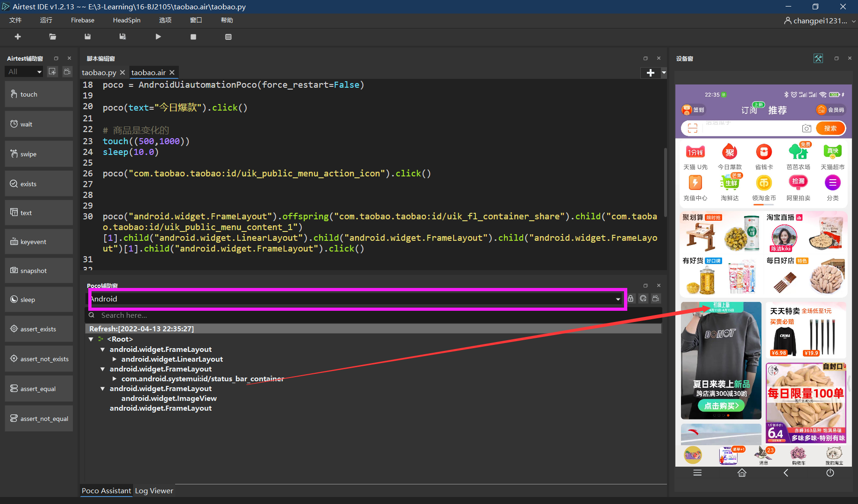Open the 帮助 menu
Viewport: 858px width, 504px height.
[x=227, y=20]
